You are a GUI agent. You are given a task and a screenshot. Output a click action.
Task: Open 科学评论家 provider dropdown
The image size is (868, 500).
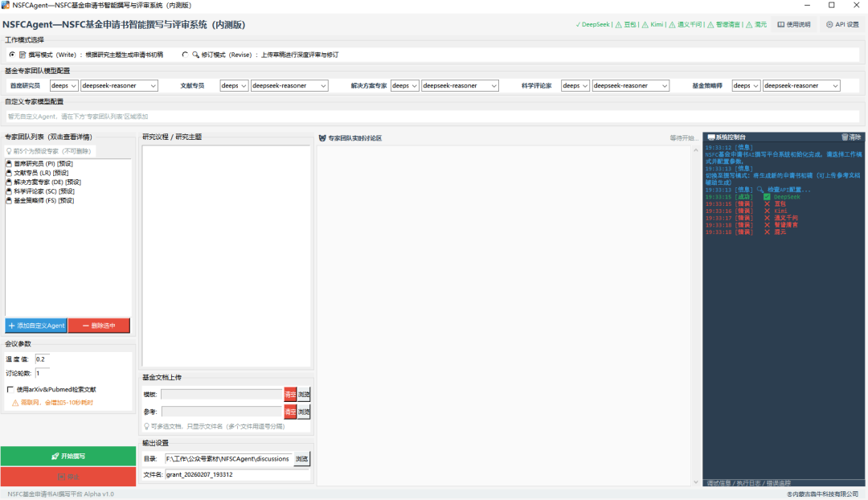click(575, 86)
